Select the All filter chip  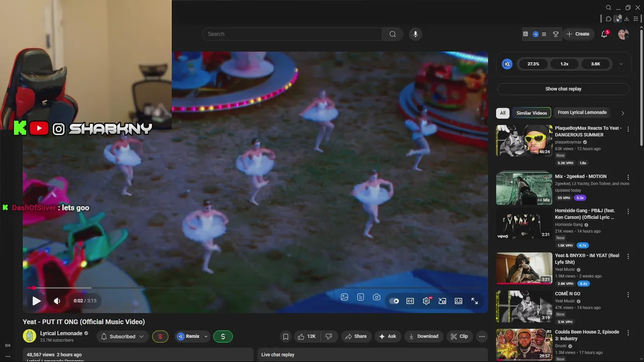[503, 113]
